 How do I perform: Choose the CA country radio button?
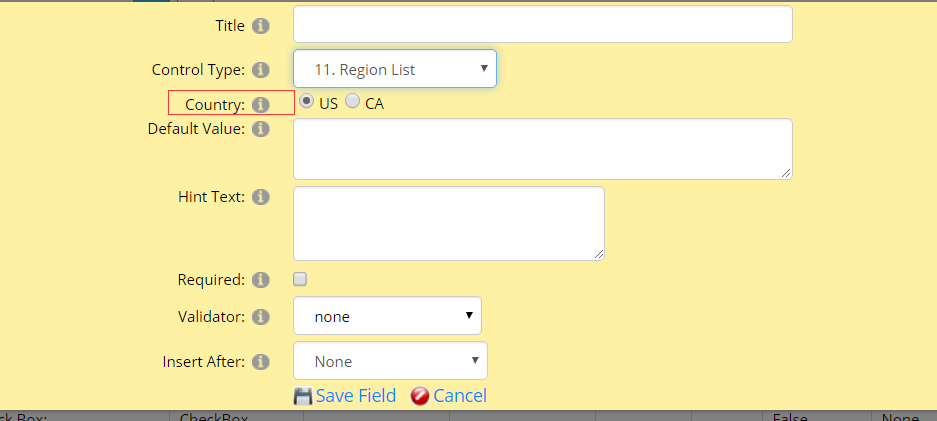pos(353,102)
